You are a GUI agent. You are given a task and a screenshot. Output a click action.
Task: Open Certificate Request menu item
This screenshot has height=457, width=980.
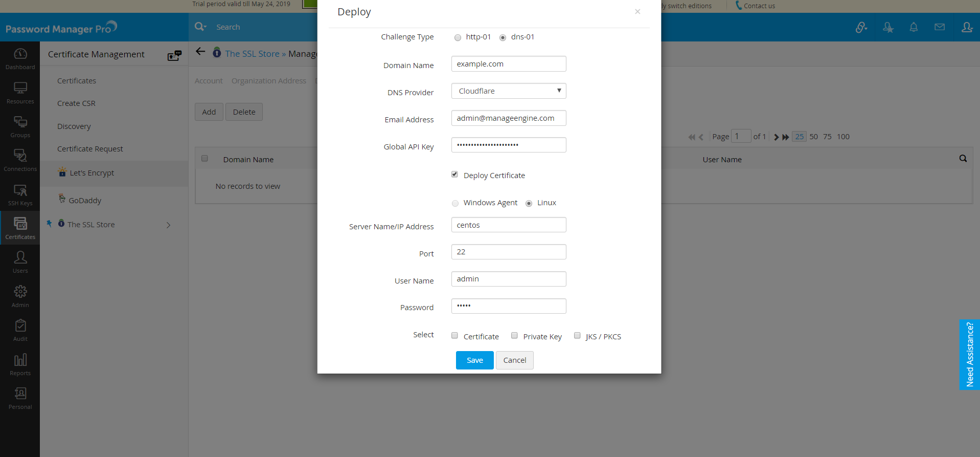pyautogui.click(x=90, y=149)
